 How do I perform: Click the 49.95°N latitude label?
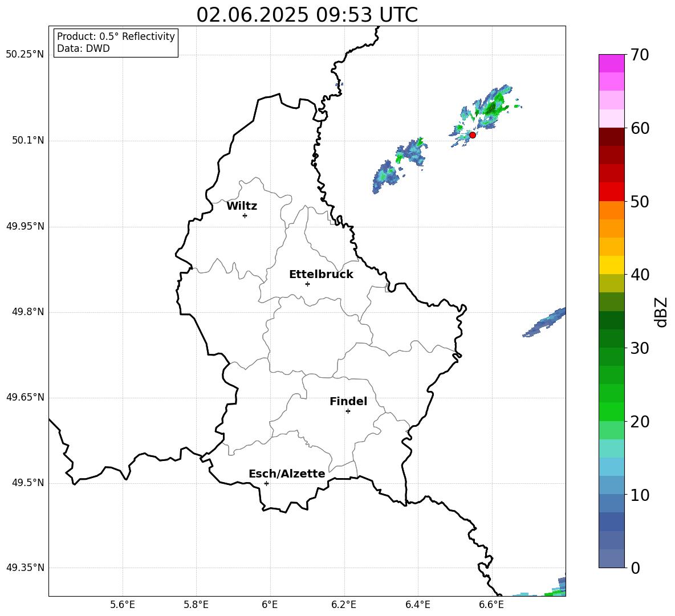tap(25, 226)
